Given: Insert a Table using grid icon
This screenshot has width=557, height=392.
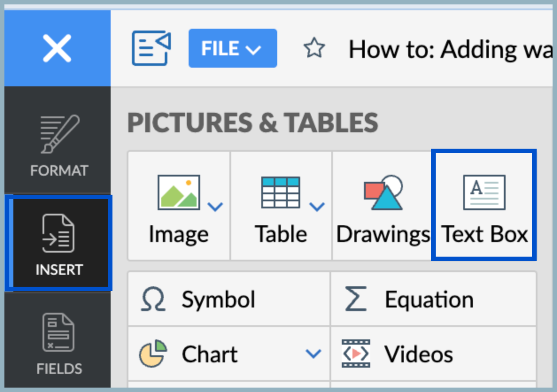Looking at the screenshot, I should click(280, 192).
